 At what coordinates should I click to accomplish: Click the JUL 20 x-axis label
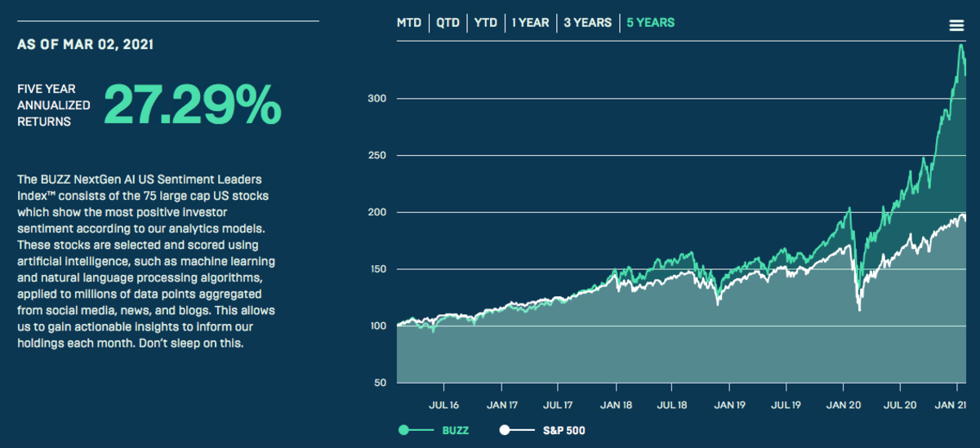[x=899, y=404]
